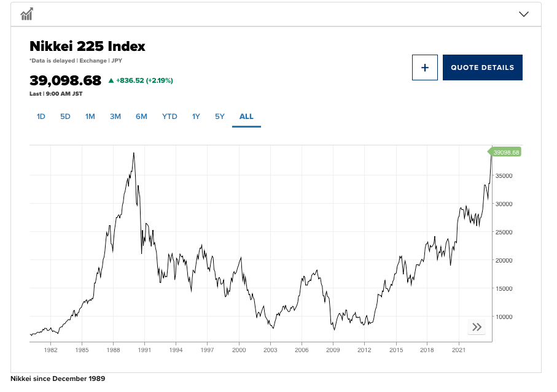557x392 pixels.
Task: Choose the 5Y chart range
Action: coord(220,117)
